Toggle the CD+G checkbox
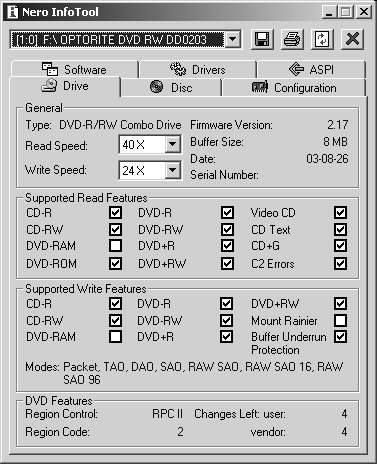Image resolution: width=377 pixels, height=464 pixels. [x=340, y=246]
